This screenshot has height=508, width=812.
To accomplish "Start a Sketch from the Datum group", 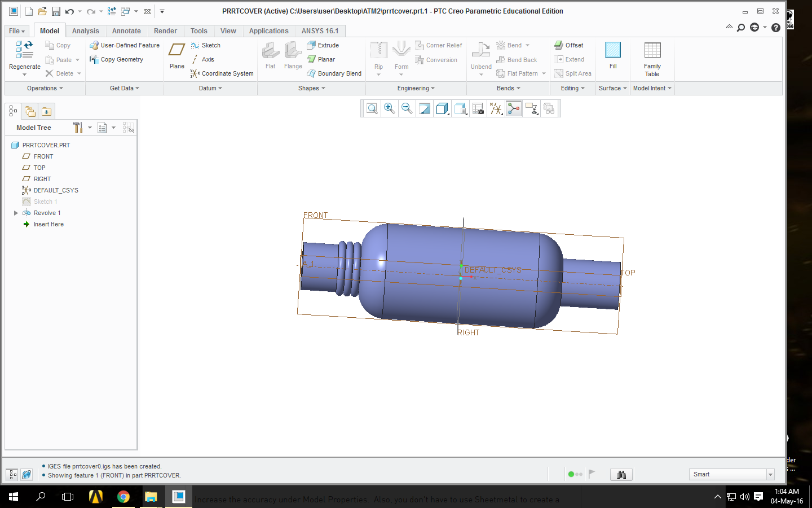I will pyautogui.click(x=206, y=45).
